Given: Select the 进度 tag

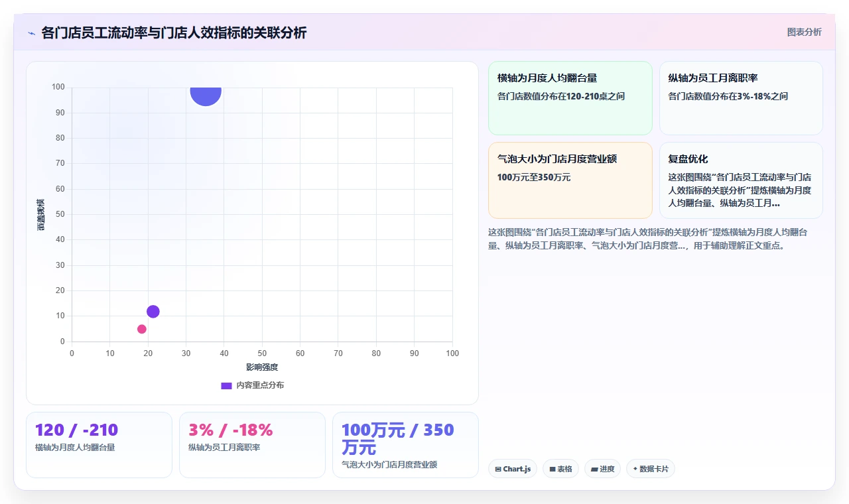Looking at the screenshot, I should coord(602,469).
